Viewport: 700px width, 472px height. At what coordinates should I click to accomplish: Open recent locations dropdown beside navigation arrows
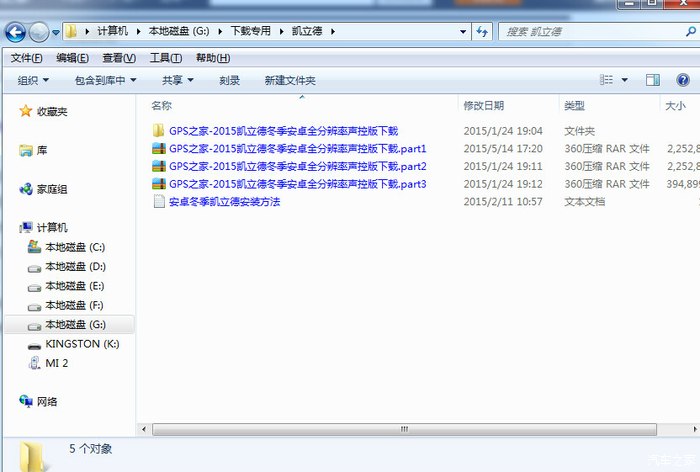coord(56,32)
